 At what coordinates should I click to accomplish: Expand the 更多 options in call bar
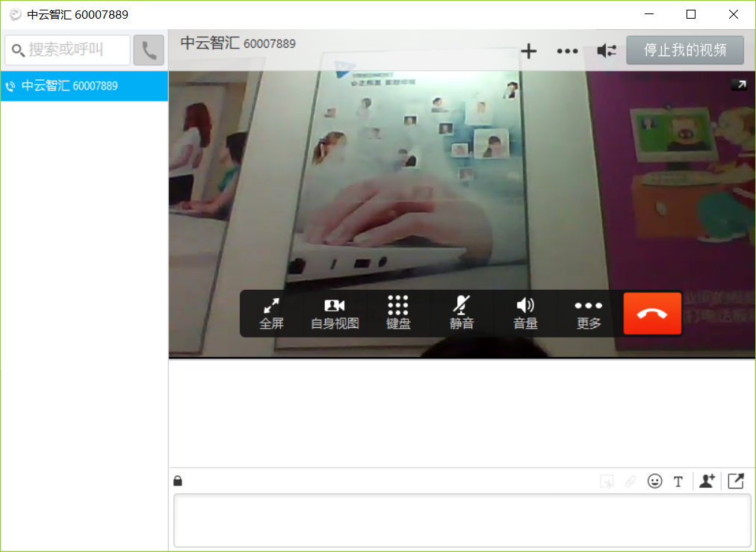(x=589, y=313)
